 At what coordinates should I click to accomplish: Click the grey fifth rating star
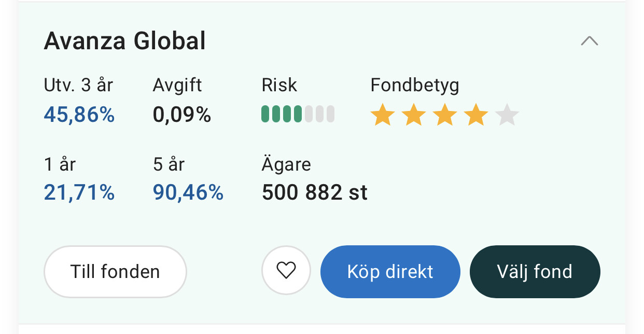[507, 115]
